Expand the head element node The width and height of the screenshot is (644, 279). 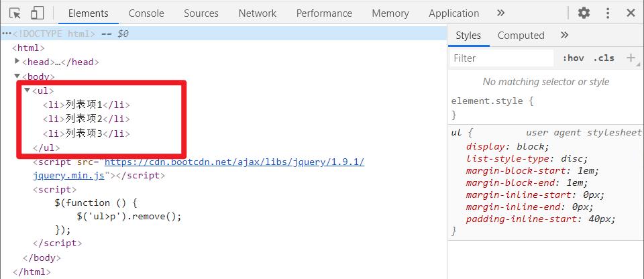(x=17, y=62)
